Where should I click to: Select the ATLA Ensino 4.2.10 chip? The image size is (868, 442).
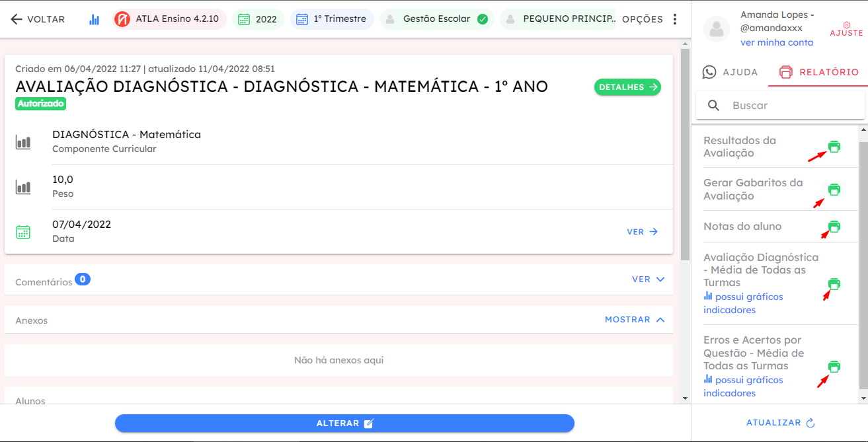170,19
